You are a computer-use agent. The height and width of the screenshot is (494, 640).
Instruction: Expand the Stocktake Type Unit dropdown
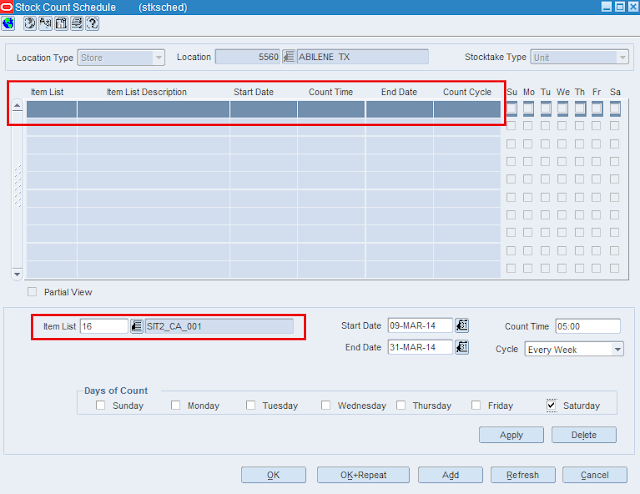pyautogui.click(x=622, y=58)
